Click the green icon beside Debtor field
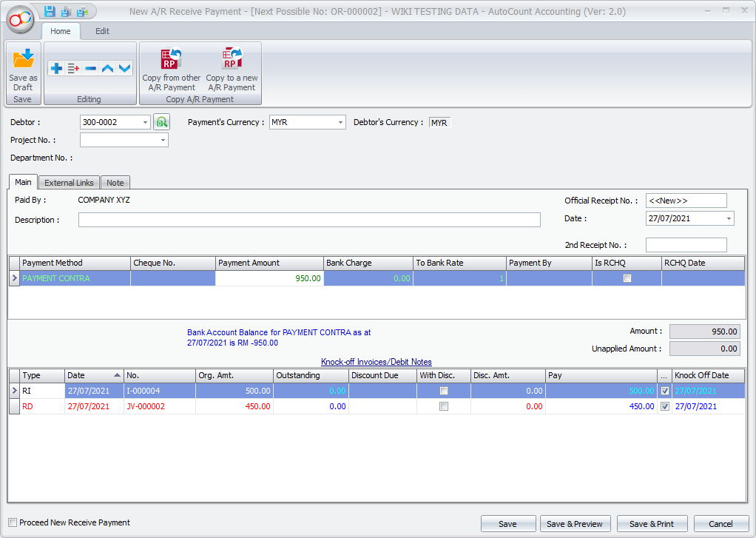This screenshot has width=756, height=538. [161, 123]
